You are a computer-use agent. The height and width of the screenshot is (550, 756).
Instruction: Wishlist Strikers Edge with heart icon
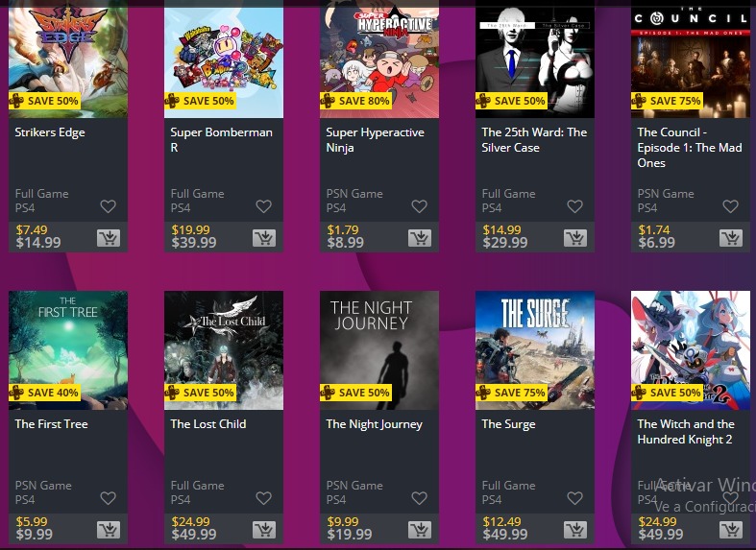108,206
